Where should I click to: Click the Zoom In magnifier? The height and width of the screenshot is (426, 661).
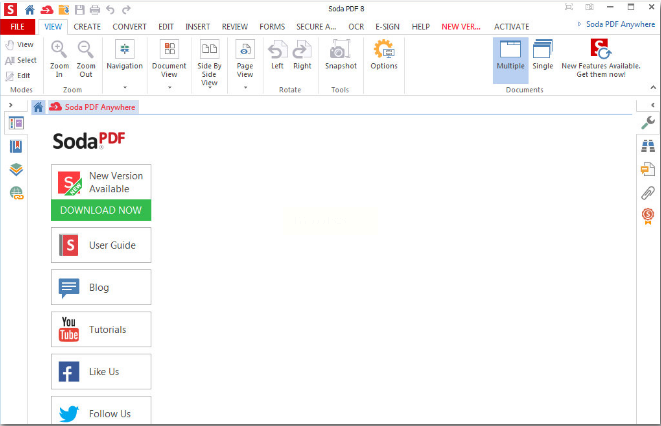click(59, 59)
